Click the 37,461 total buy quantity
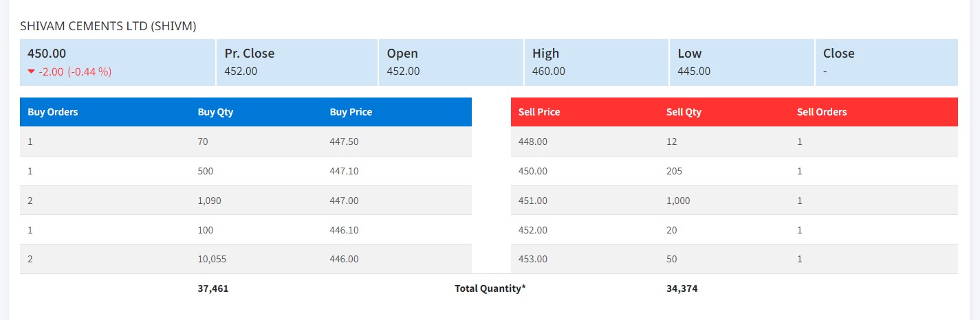 pos(213,288)
